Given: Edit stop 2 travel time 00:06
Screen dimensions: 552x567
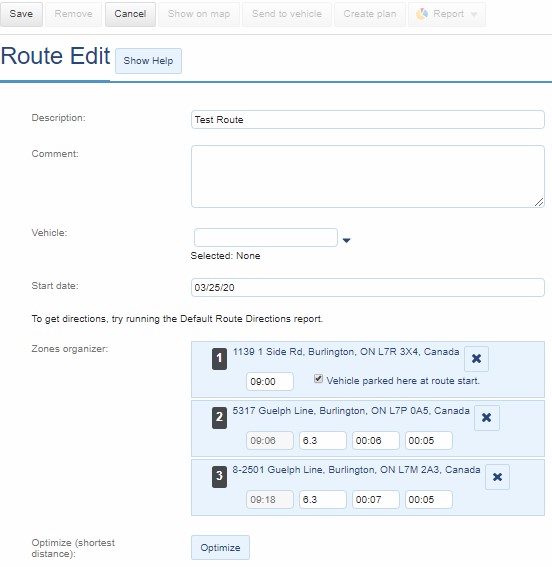Looking at the screenshot, I should [376, 440].
